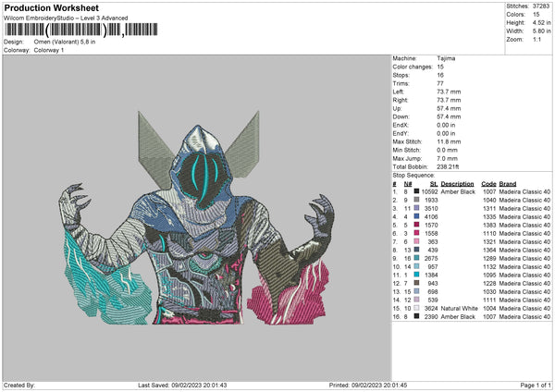Viewport: 555px width, 392px height.
Task: Select the gray swatch in stop 2
Action: click(416, 200)
